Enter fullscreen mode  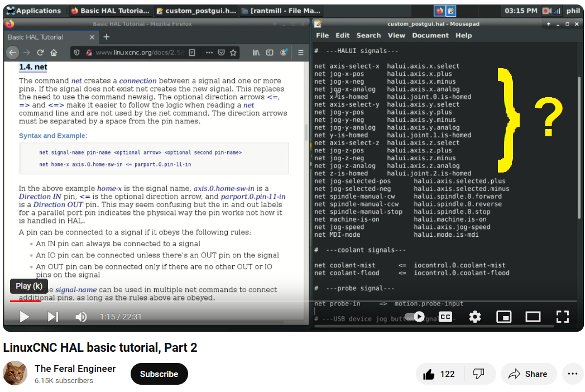coord(562,317)
